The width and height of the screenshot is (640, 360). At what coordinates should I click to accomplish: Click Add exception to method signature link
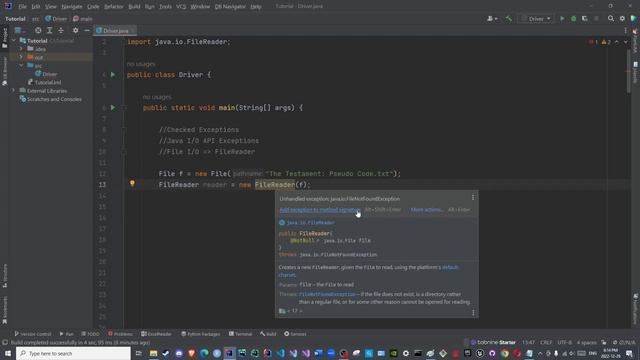pos(320,210)
